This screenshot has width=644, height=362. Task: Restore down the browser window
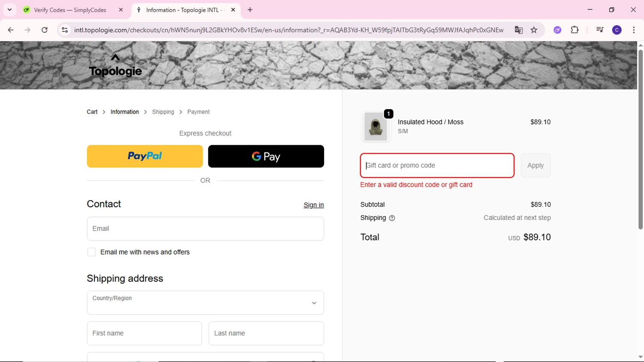[x=611, y=9]
